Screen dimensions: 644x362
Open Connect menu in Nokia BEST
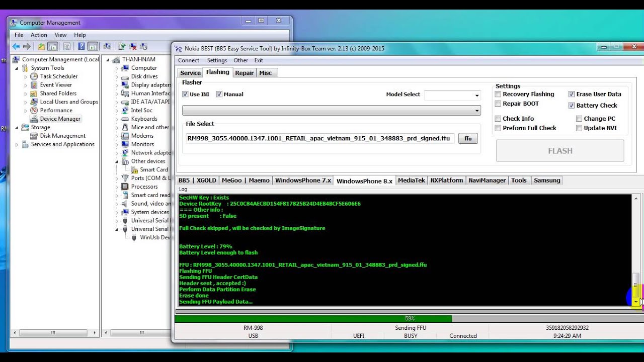(189, 60)
